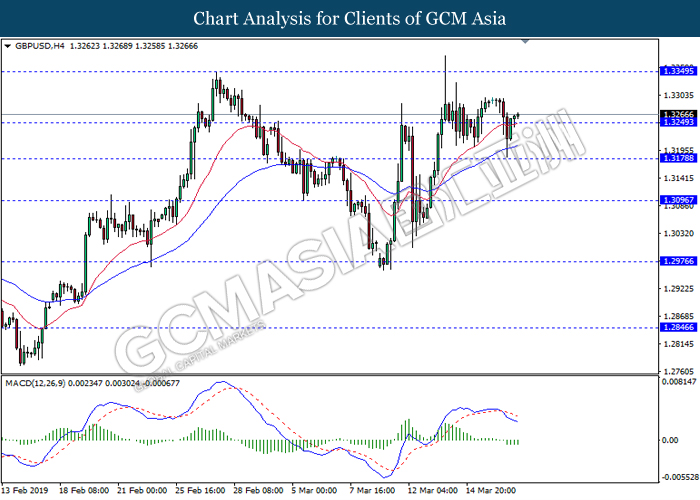700x500 pixels.
Task: Click the 21 Feb 00:00 time label
Action: [x=142, y=490]
